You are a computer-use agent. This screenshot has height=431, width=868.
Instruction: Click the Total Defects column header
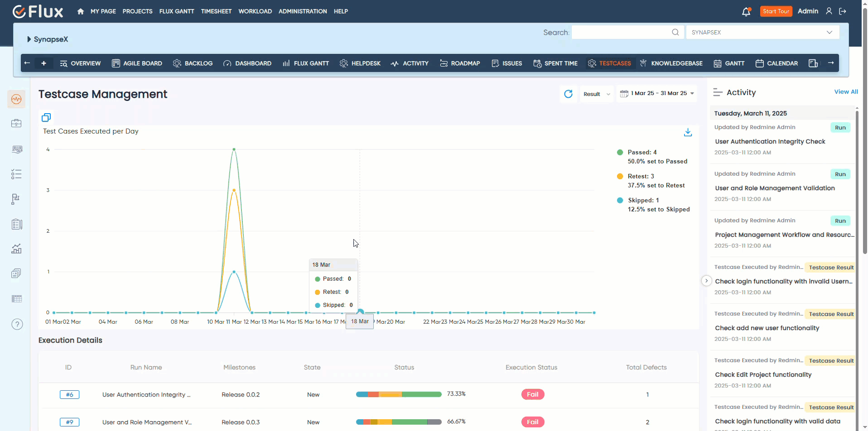point(646,368)
